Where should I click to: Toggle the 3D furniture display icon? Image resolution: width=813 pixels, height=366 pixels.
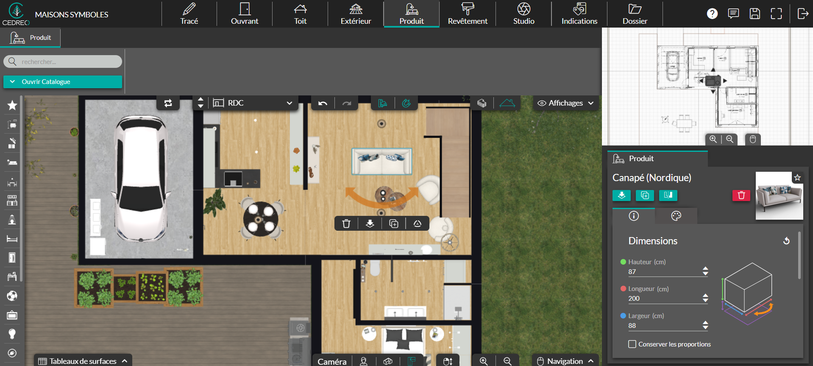[x=482, y=103]
